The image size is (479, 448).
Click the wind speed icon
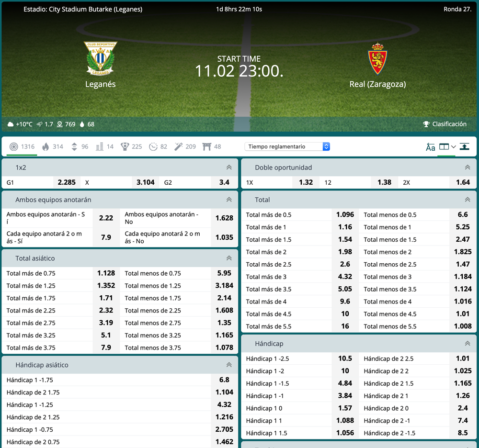(x=39, y=124)
